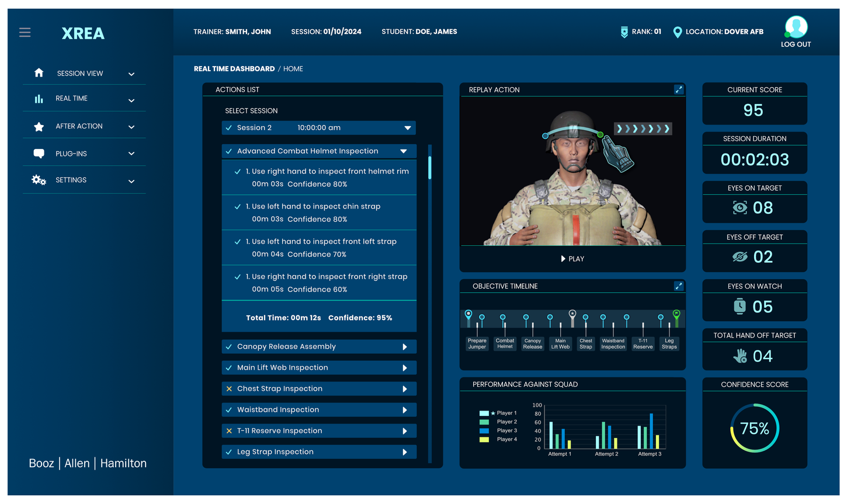Click the Real Time bar chart icon
This screenshot has width=847, height=504.
pos(39,99)
